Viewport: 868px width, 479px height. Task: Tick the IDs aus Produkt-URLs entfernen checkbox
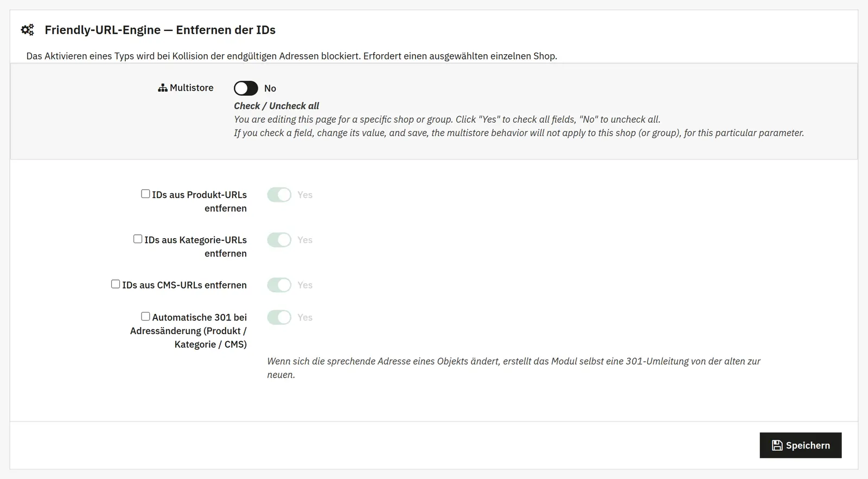(x=145, y=194)
